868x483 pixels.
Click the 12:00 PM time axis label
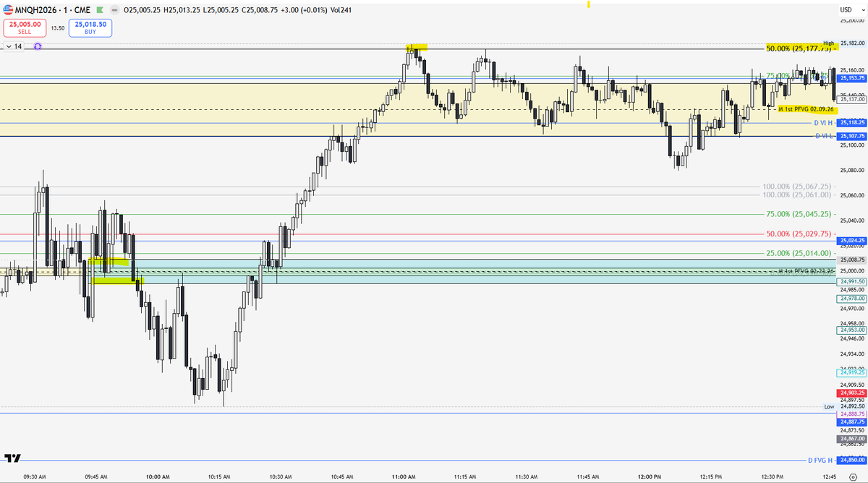click(x=650, y=477)
